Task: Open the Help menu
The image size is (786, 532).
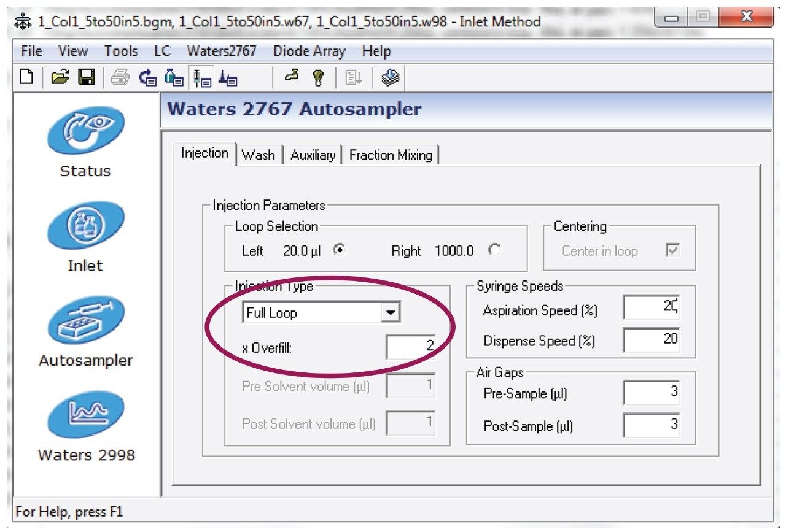Action: tap(376, 51)
